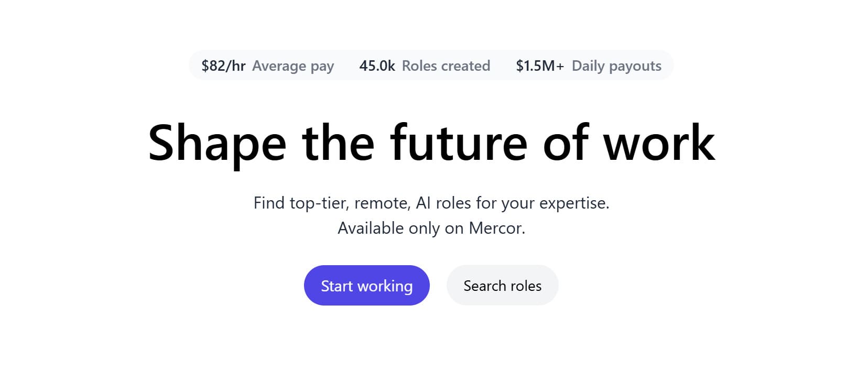Image resolution: width=868 pixels, height=392 pixels.
Task: Open roles via the Start working button
Action: tap(366, 286)
